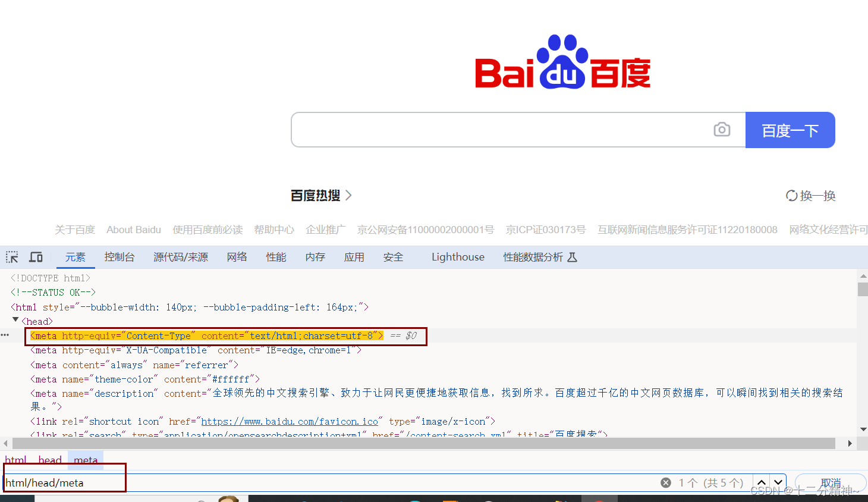Open the 安全 tab
This screenshot has width=868, height=502.
pyautogui.click(x=393, y=257)
